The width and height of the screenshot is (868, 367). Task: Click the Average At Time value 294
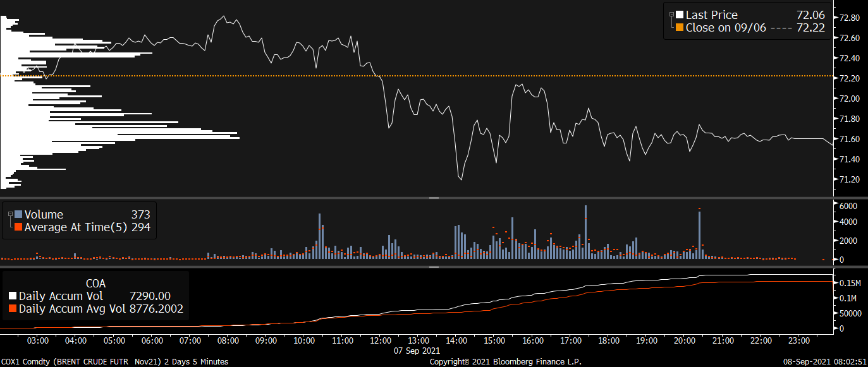coord(140,227)
